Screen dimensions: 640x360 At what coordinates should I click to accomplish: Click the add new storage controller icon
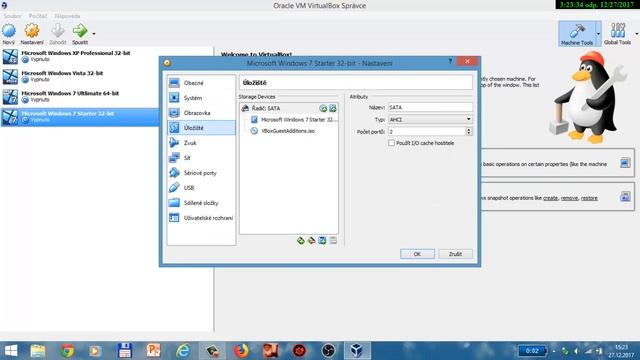(x=301, y=240)
